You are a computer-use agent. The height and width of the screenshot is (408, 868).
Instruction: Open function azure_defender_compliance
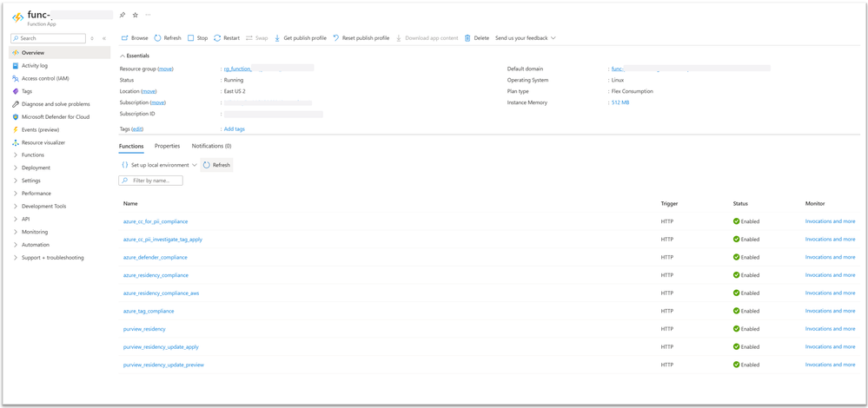tap(155, 258)
